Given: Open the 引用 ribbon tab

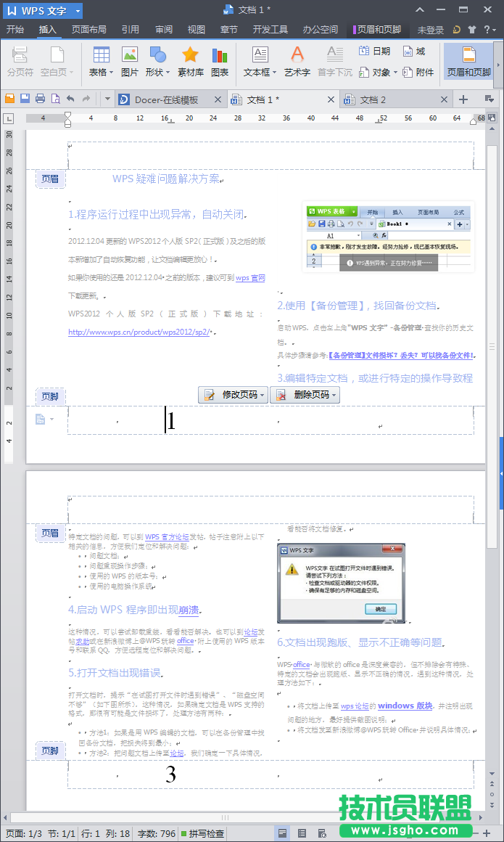Looking at the screenshot, I should (131, 30).
